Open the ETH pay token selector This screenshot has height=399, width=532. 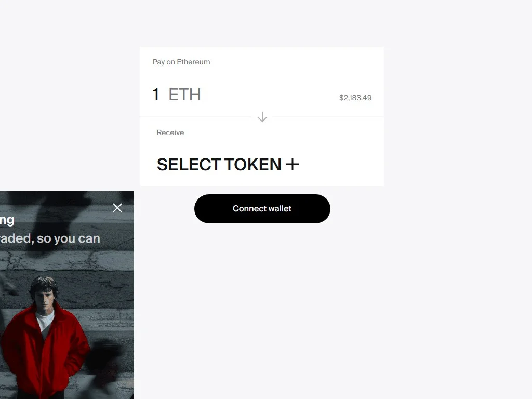185,95
